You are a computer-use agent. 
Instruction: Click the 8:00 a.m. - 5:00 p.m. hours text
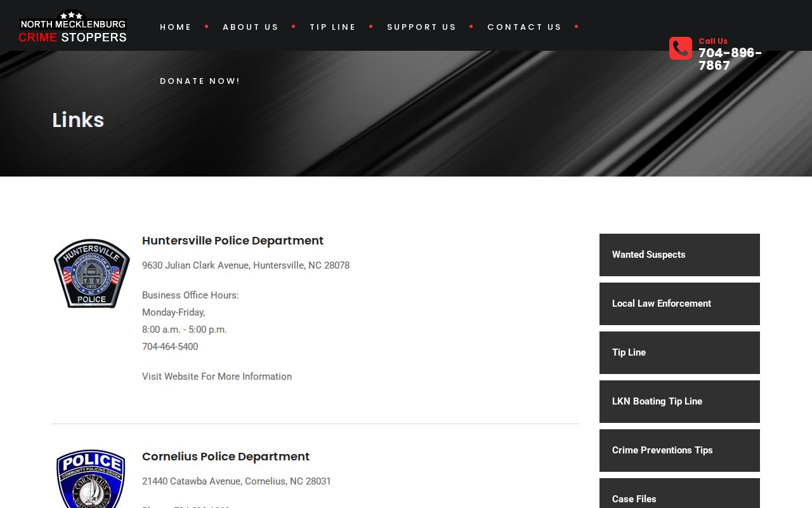click(185, 330)
